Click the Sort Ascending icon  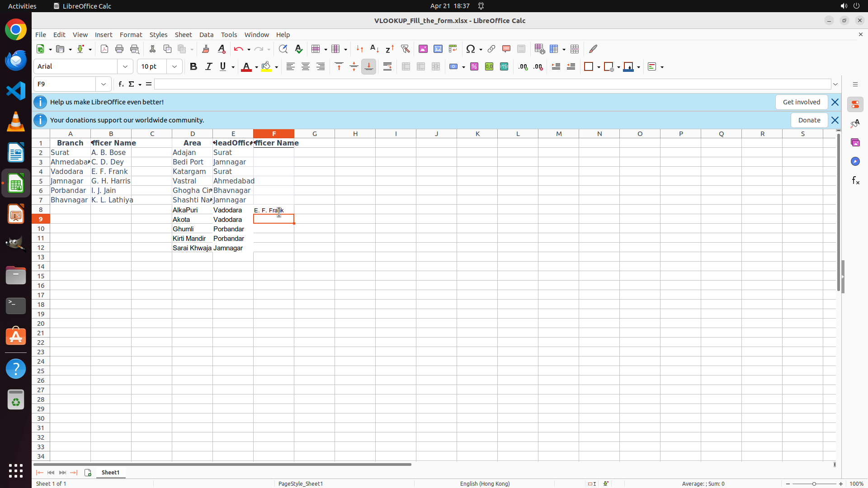coord(374,49)
